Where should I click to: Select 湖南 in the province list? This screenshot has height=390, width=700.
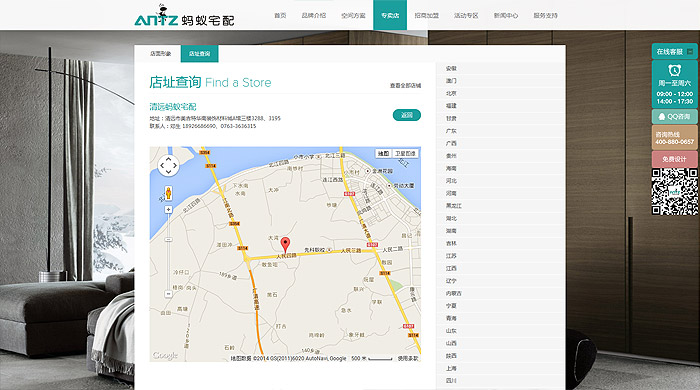tap(451, 231)
